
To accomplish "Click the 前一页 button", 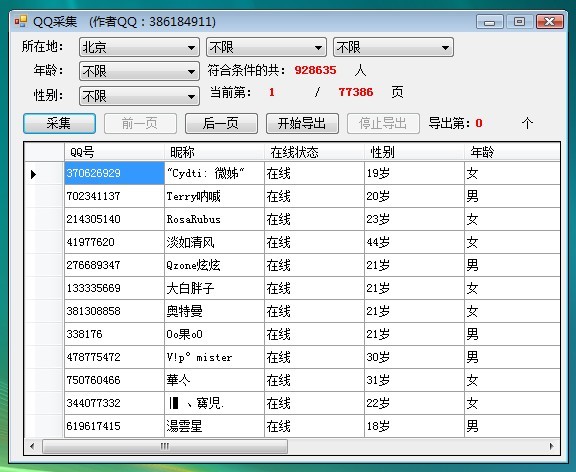I will [x=140, y=123].
